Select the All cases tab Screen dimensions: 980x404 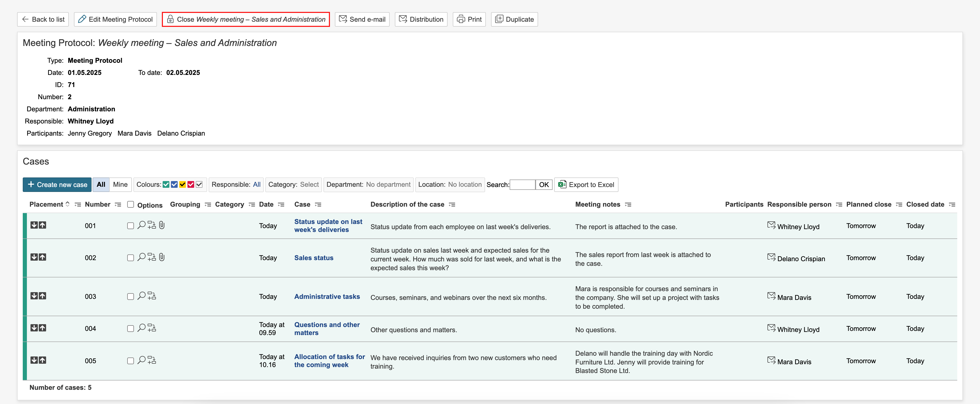101,184
